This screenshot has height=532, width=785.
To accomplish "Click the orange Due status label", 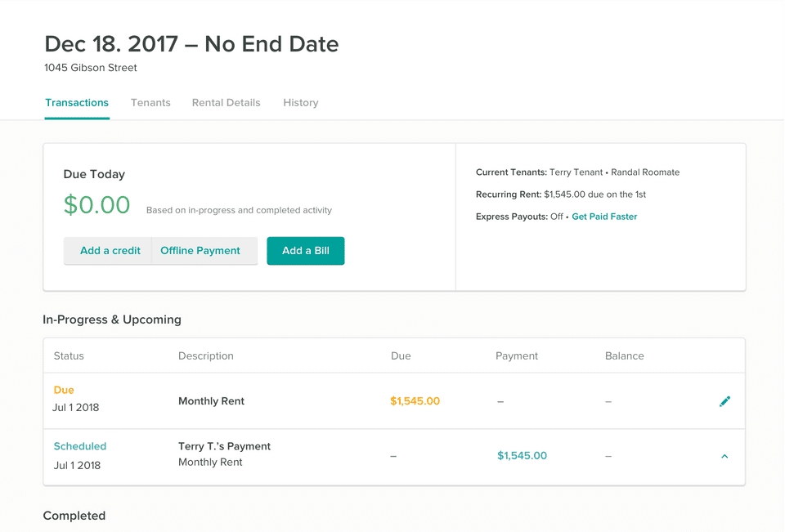I will 64,390.
